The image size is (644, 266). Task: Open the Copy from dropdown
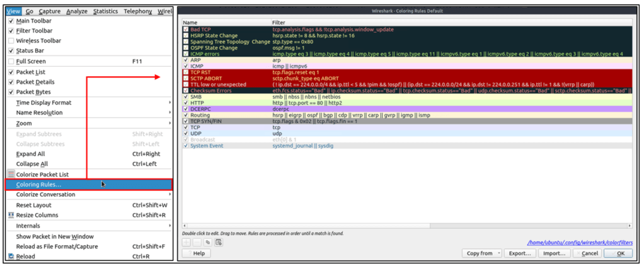(481, 253)
